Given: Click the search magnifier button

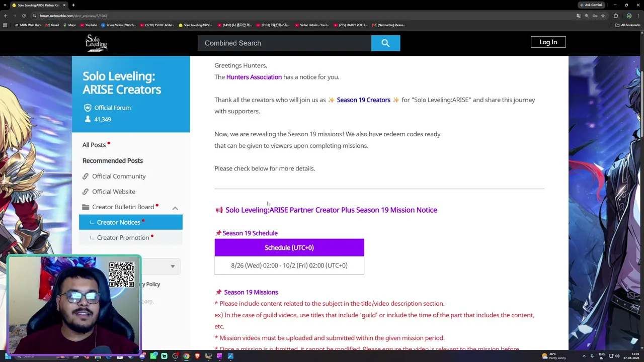Looking at the screenshot, I should tap(385, 43).
